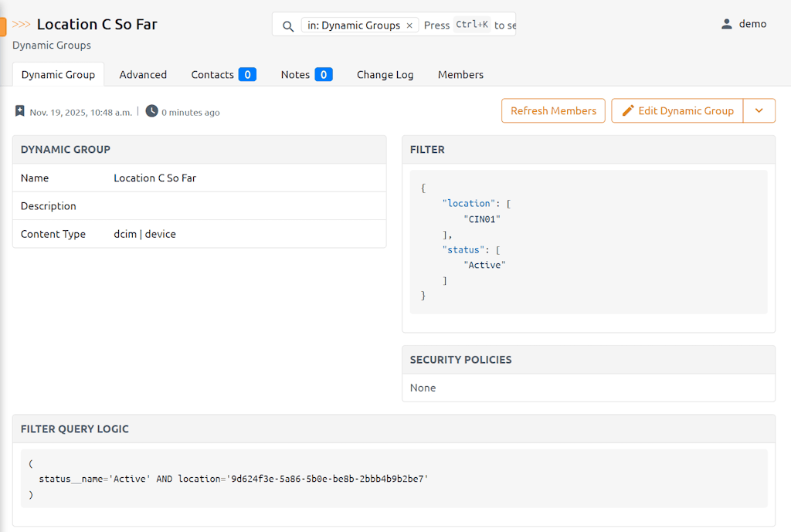Image resolution: width=791 pixels, height=532 pixels.
Task: Select the Dynamic Group tab
Action: pyautogui.click(x=58, y=75)
